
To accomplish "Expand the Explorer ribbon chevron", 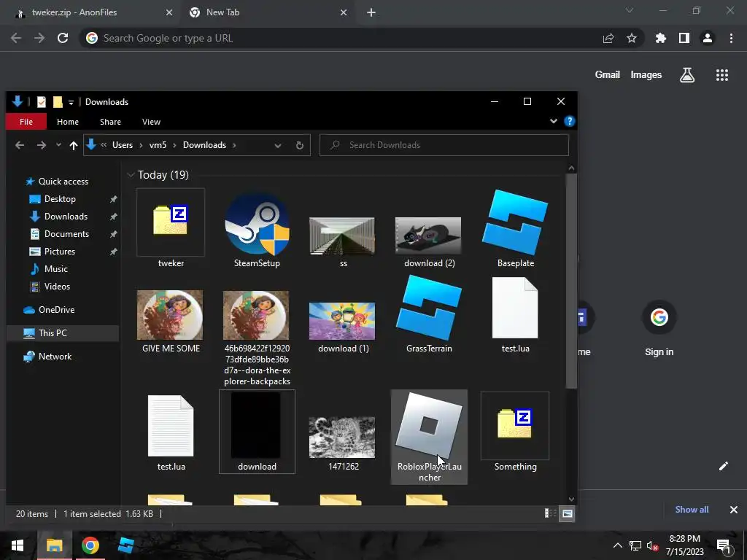I will pos(554,122).
